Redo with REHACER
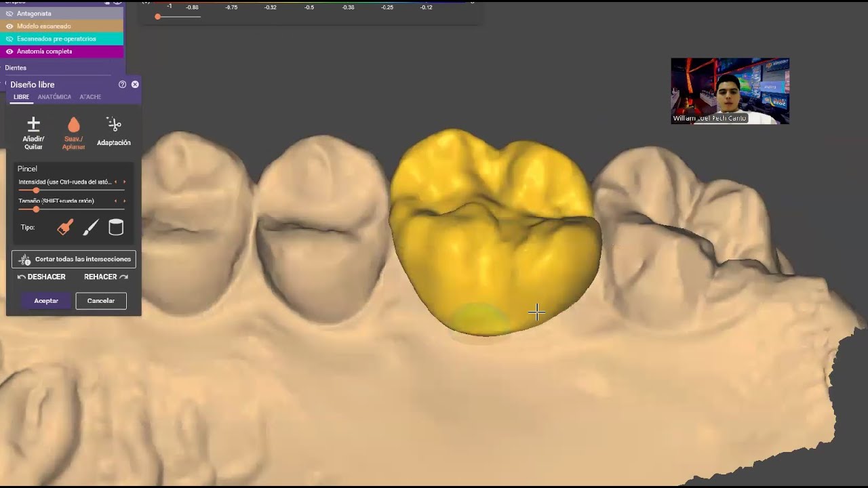Screen dimensions: 868x488 [106, 277]
